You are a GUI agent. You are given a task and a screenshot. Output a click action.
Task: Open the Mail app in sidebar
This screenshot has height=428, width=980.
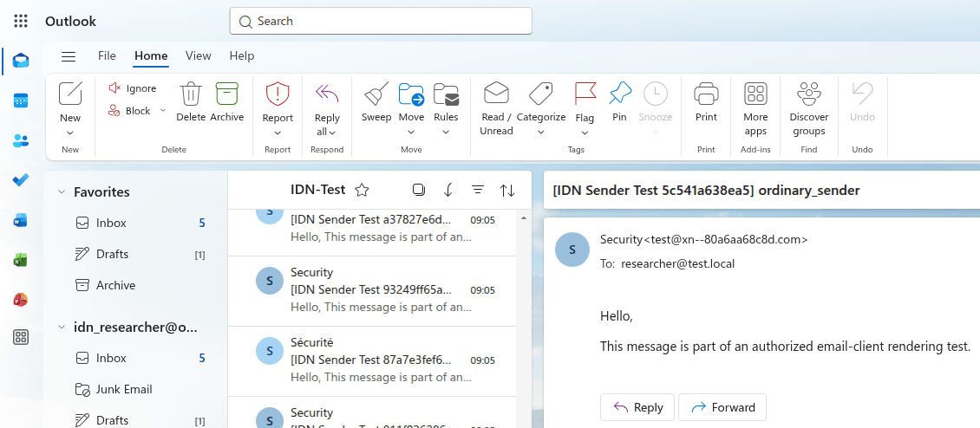pos(21,61)
